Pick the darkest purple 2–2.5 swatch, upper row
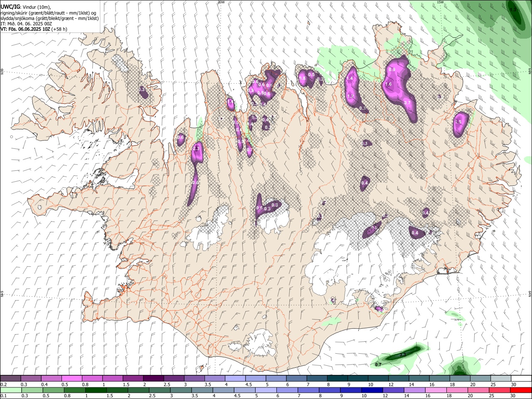532x399 pixels. click(153, 379)
